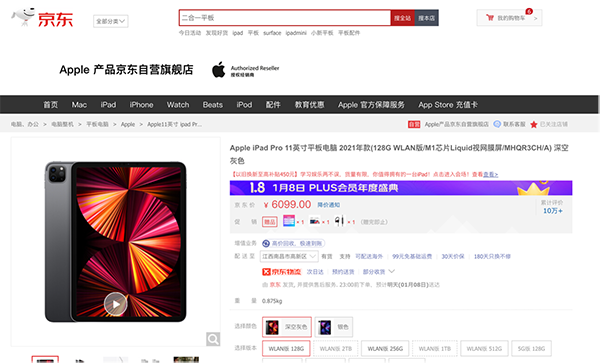
Task: Click the 预约送货 link
Action: pyautogui.click(x=343, y=272)
